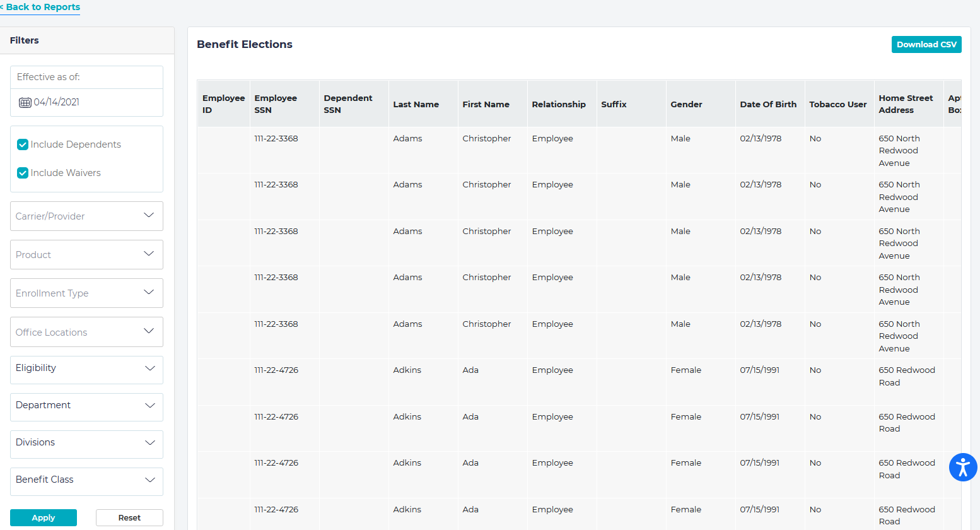Select the Employee SSN column header

[276, 104]
